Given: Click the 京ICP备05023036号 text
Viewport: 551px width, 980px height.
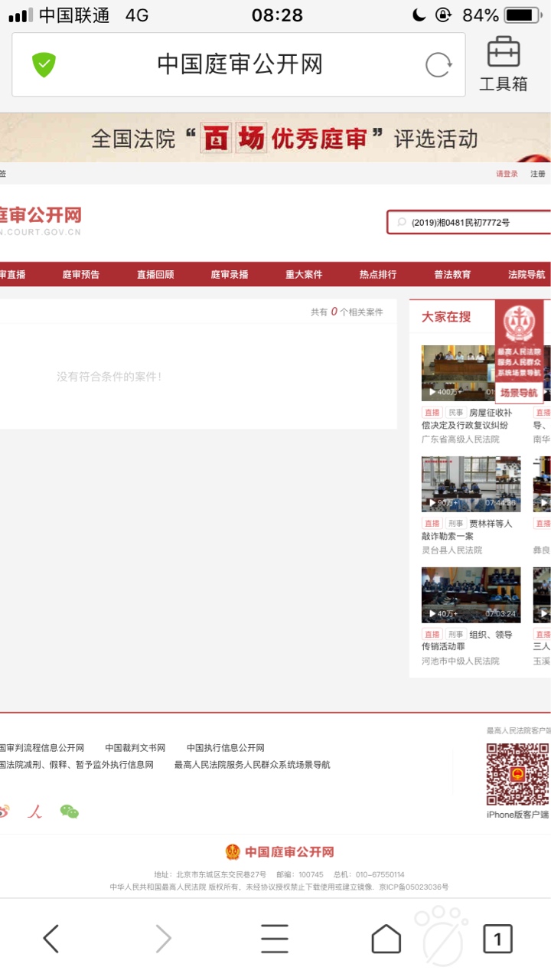Looking at the screenshot, I should (x=414, y=887).
